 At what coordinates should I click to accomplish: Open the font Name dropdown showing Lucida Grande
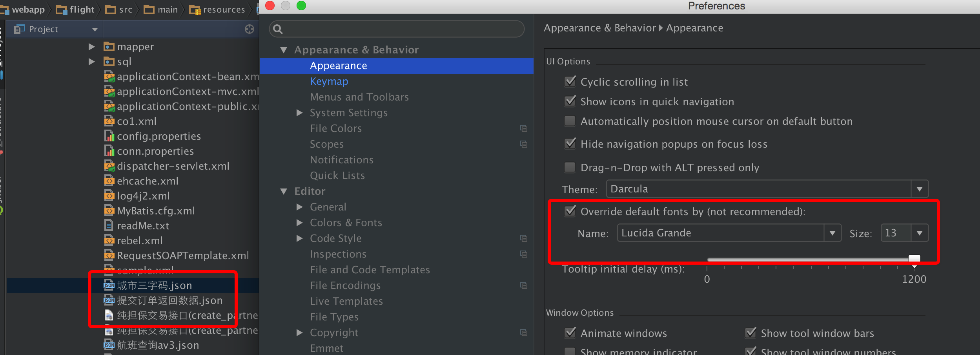coord(729,233)
